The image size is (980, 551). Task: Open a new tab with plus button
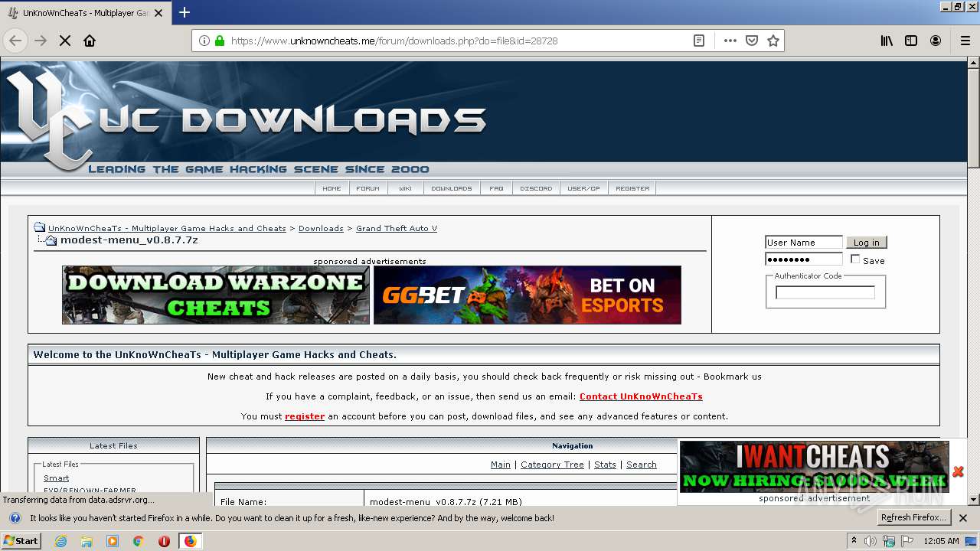click(x=185, y=12)
